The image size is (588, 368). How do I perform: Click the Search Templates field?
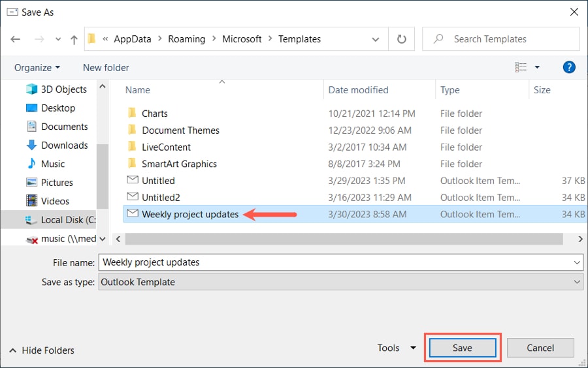pos(500,39)
